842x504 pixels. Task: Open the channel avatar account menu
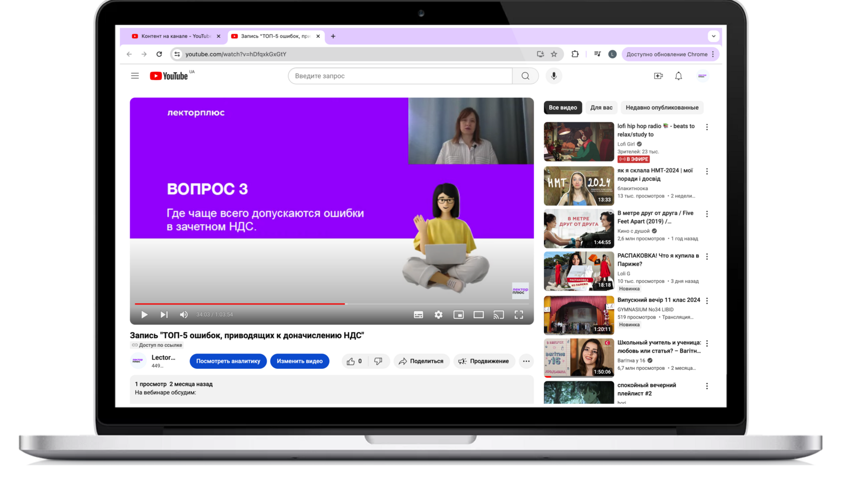702,76
